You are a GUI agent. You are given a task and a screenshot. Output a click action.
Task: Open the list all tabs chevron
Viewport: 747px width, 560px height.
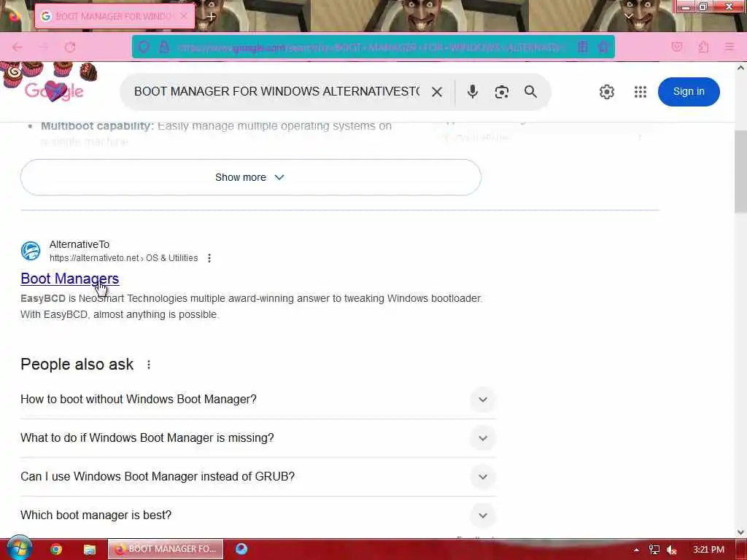tap(628, 16)
